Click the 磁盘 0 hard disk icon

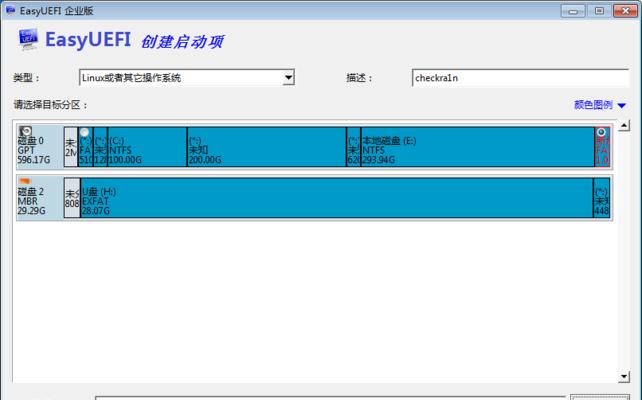(25, 131)
